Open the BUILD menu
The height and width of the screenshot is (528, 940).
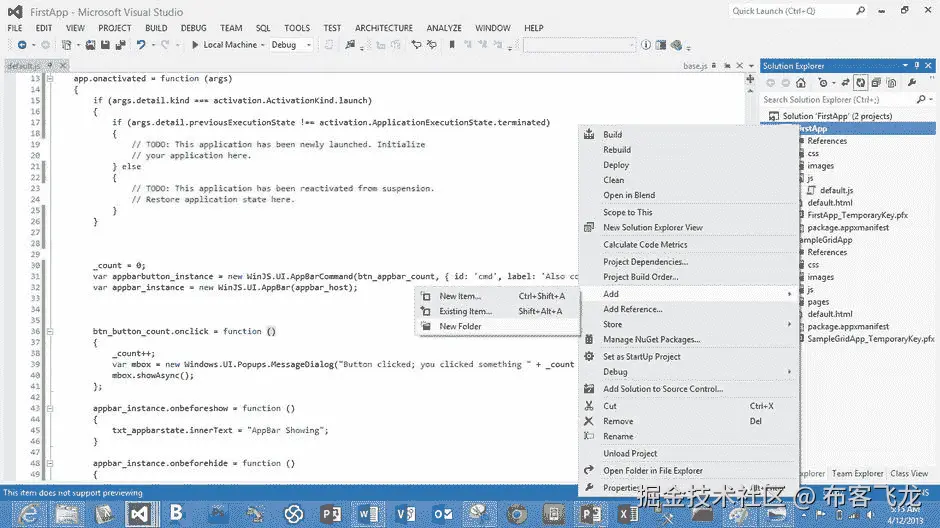(x=156, y=28)
